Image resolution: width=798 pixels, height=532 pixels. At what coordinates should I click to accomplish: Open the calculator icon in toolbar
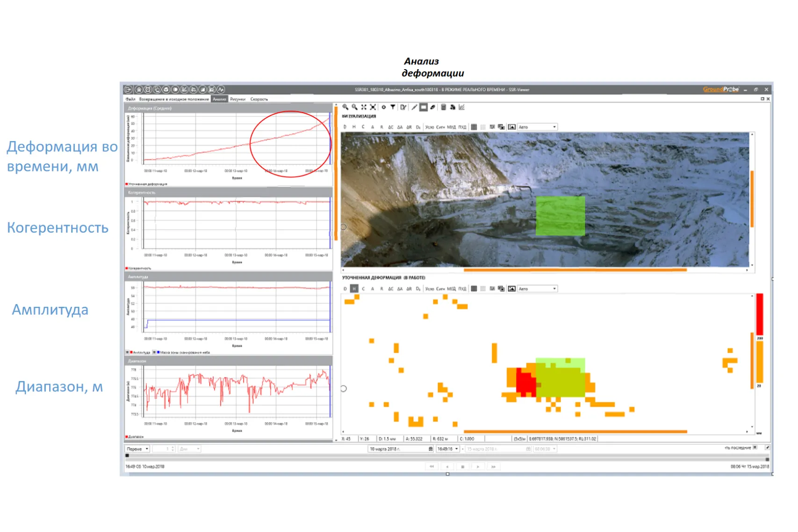point(443,107)
